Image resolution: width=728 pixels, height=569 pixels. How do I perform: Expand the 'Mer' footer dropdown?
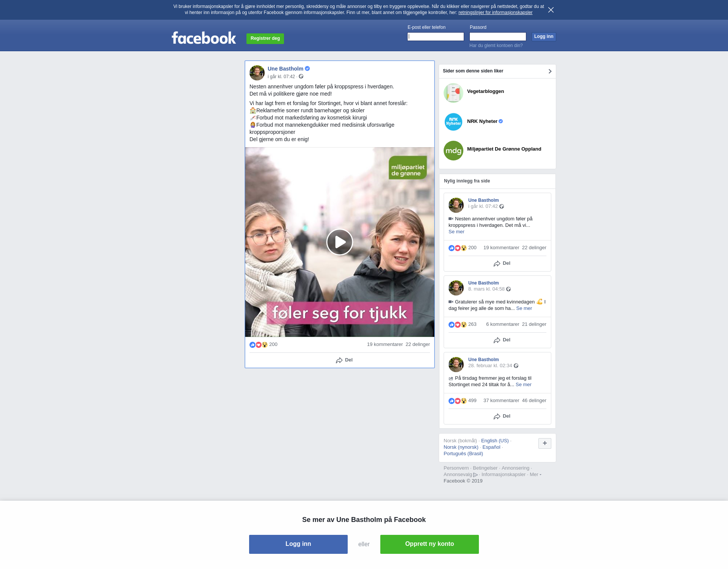pyautogui.click(x=535, y=475)
